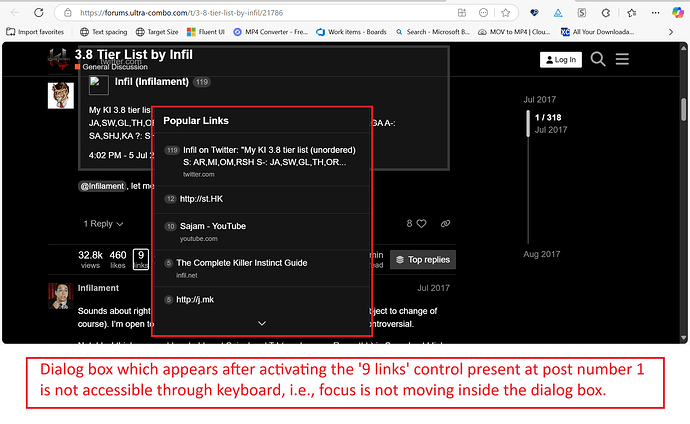The width and height of the screenshot is (690, 424).
Task: Open MOV to MP4 bookmark
Action: click(514, 32)
